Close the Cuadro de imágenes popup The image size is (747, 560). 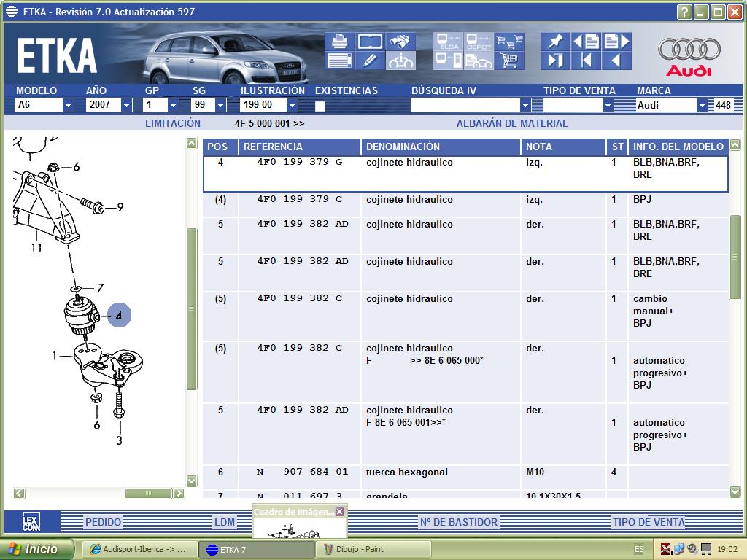pyautogui.click(x=339, y=511)
